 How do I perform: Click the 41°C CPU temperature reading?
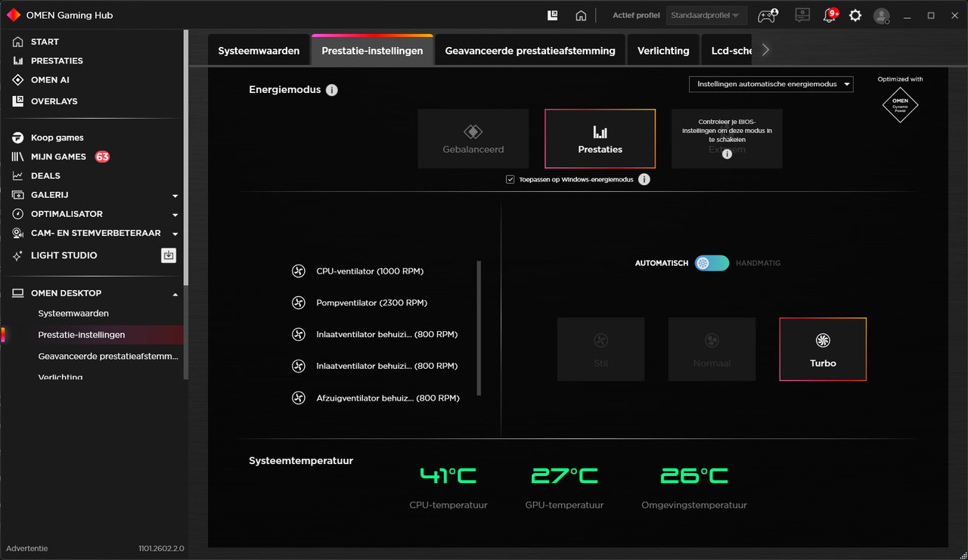(448, 475)
